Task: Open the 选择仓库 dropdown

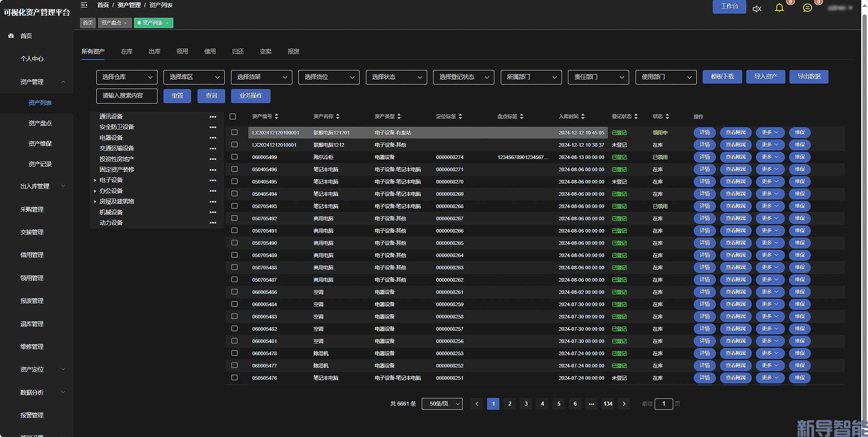Action: [x=127, y=77]
